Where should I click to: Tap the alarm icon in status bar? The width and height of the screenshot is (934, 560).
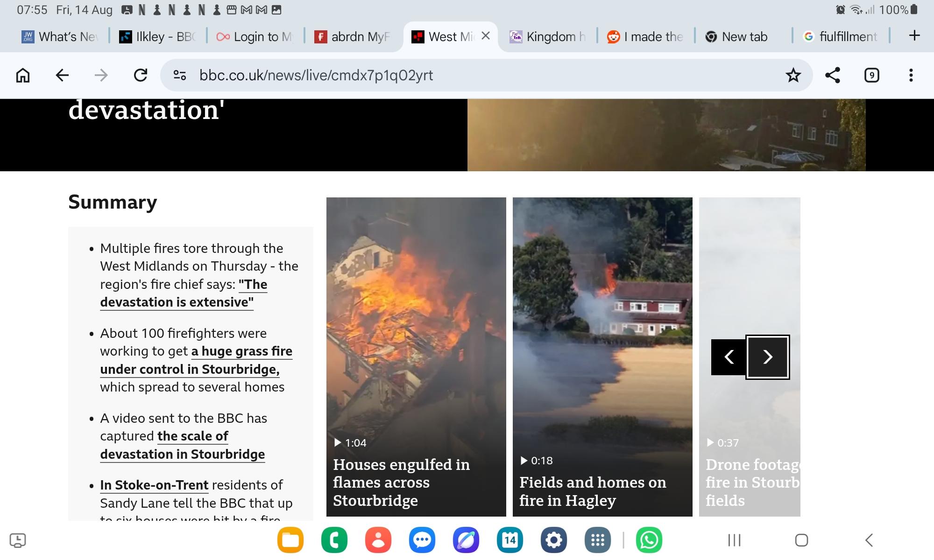click(x=840, y=10)
